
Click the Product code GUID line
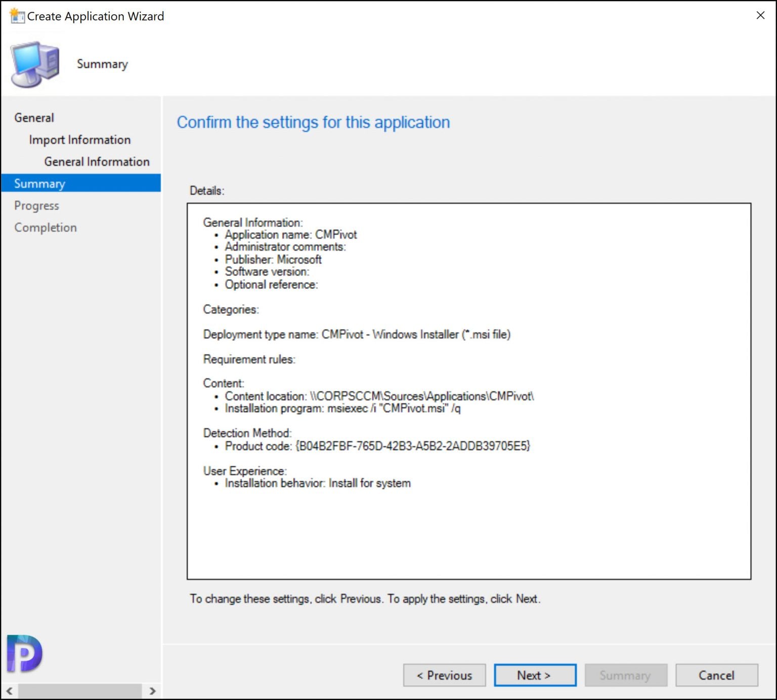(377, 446)
